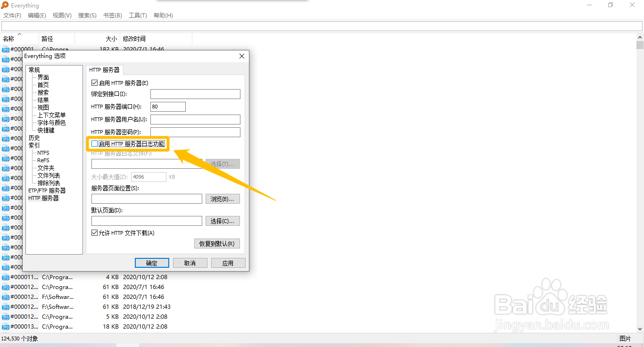Click the Everything app icon in title bar
The height and width of the screenshot is (347, 644).
(5, 5)
